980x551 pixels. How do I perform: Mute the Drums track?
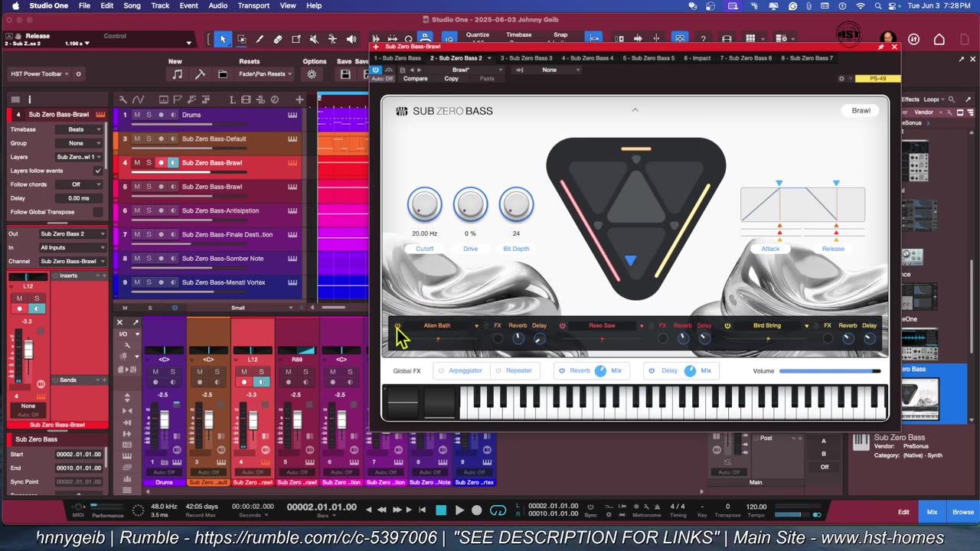click(137, 115)
